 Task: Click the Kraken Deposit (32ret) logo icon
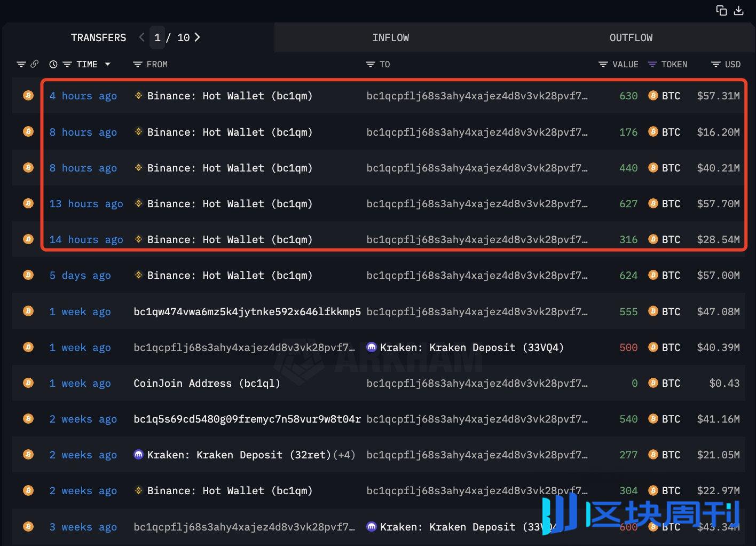point(138,455)
